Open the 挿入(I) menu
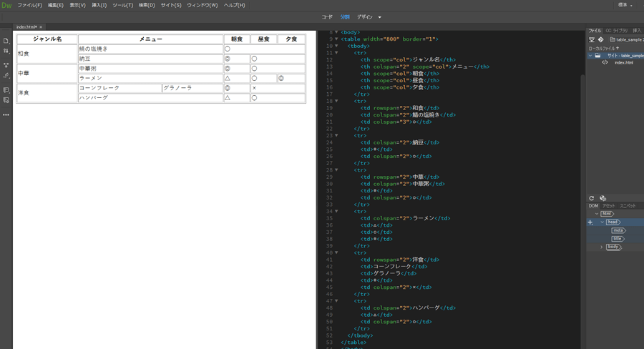Viewport: 644px width, 349px height. coord(99,5)
